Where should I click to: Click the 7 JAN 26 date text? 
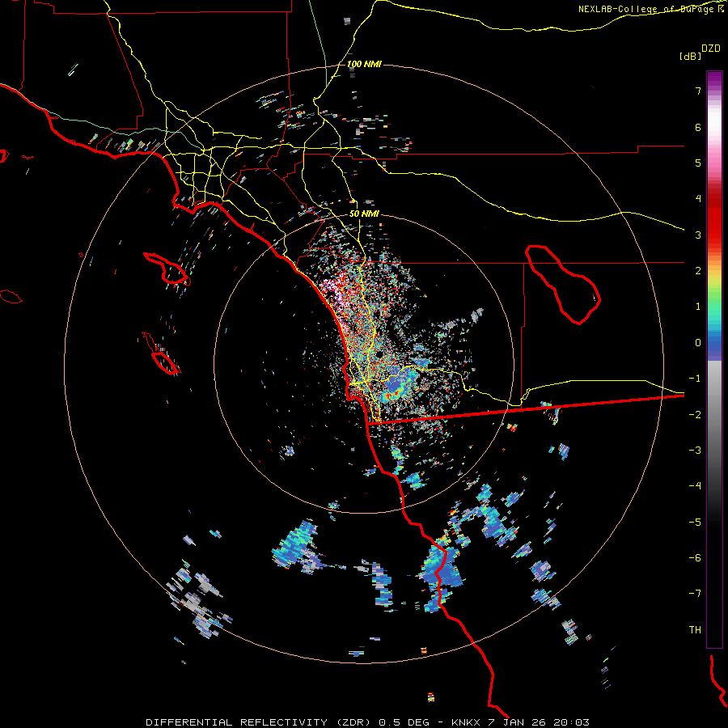pos(518,722)
